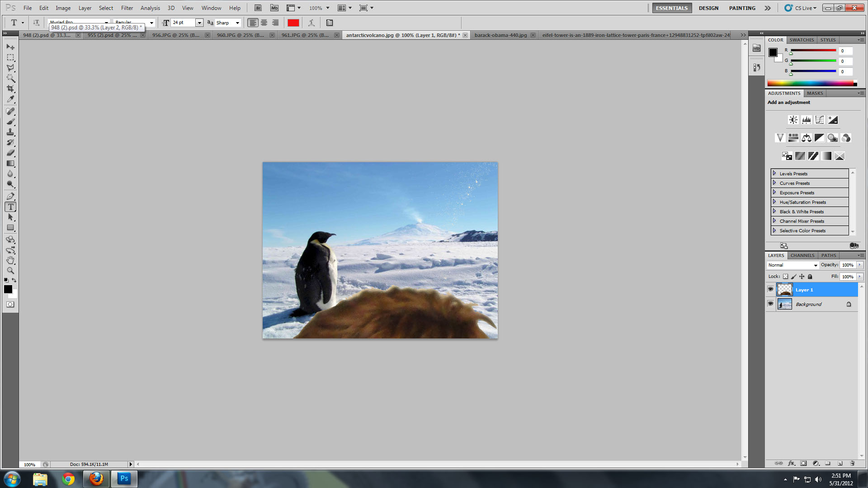
Task: Click the red text color swatch
Action: [293, 23]
